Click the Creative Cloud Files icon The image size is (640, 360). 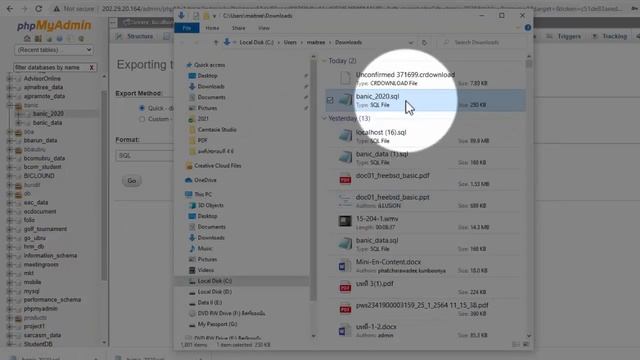coord(189,166)
